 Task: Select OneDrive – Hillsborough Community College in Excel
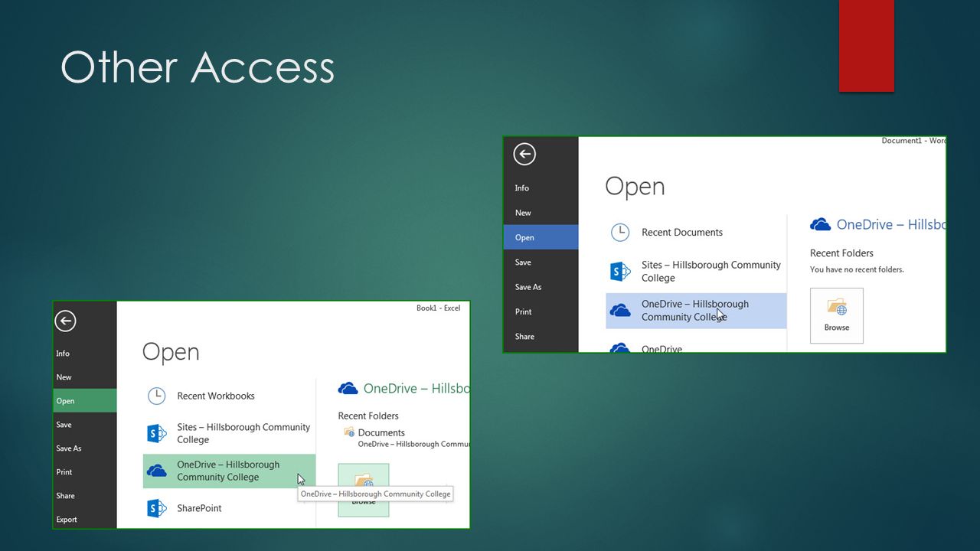229,471
